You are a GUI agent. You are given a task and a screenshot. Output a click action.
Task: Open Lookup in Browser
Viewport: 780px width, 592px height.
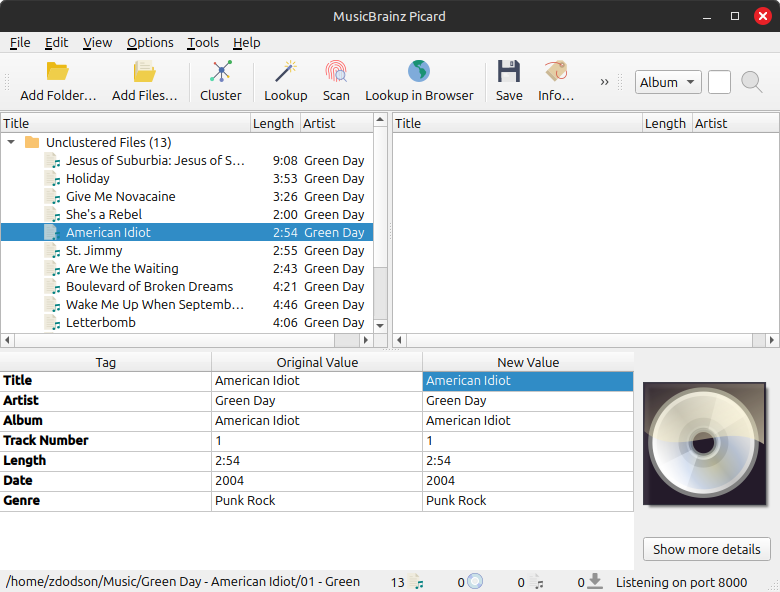click(x=419, y=82)
